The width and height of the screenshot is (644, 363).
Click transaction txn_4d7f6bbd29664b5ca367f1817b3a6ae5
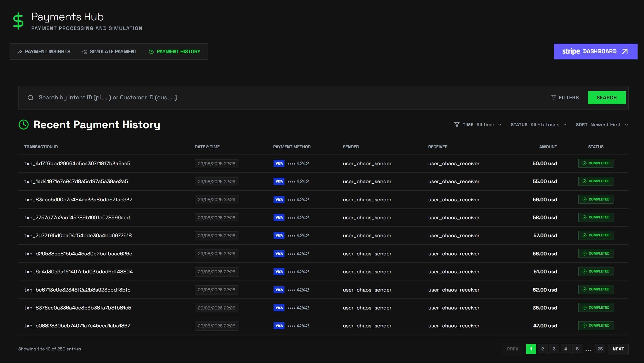pyautogui.click(x=77, y=164)
